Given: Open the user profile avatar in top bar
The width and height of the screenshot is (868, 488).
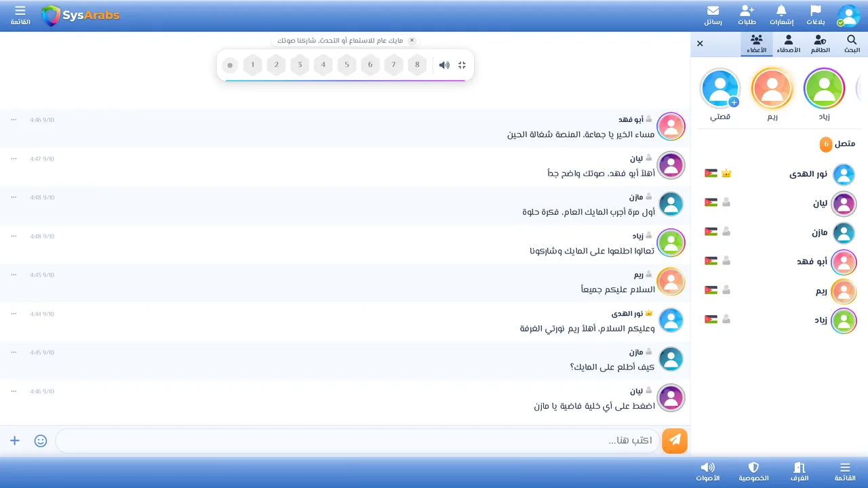Looking at the screenshot, I should coord(848,16).
